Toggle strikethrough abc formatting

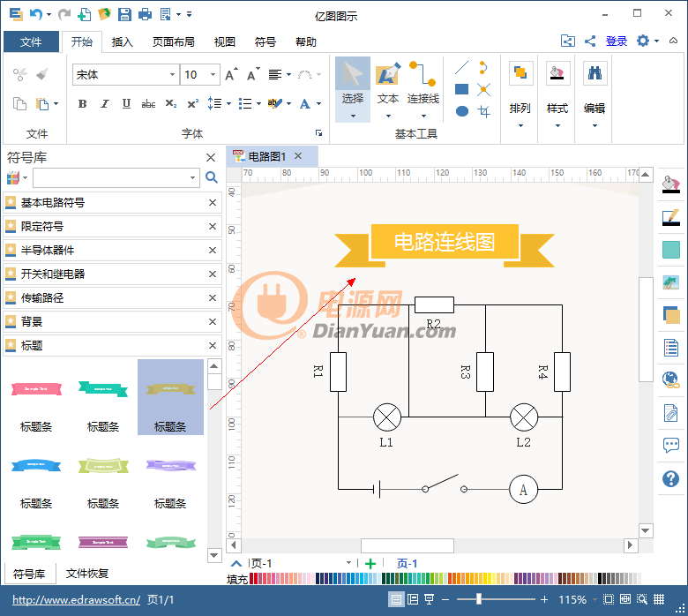[x=148, y=104]
